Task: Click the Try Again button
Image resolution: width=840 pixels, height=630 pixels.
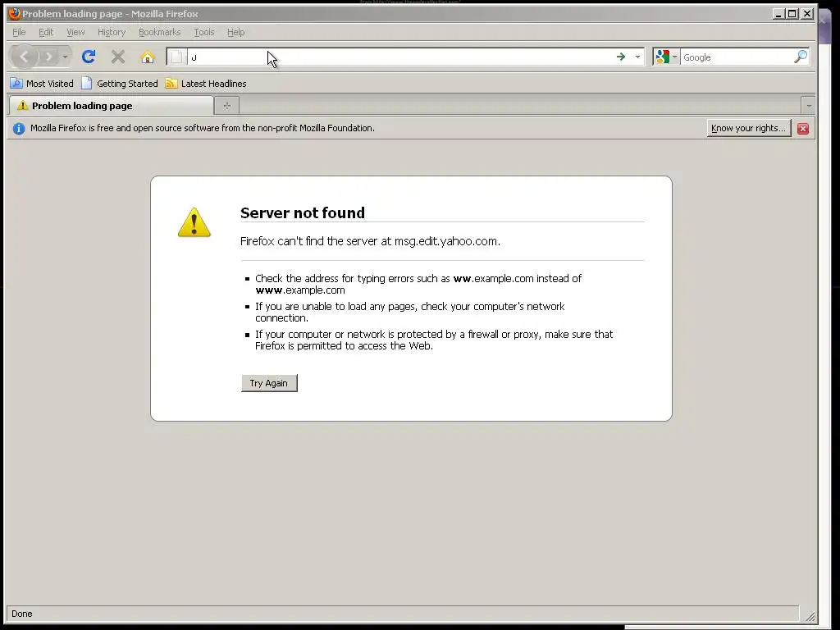Action: pyautogui.click(x=269, y=383)
